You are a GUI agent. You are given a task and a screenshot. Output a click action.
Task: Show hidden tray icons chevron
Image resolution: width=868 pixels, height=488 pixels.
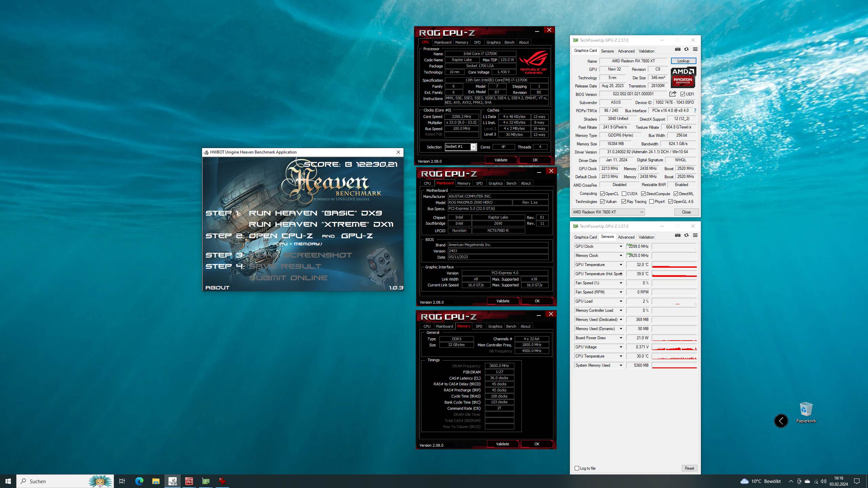pyautogui.click(x=791, y=481)
